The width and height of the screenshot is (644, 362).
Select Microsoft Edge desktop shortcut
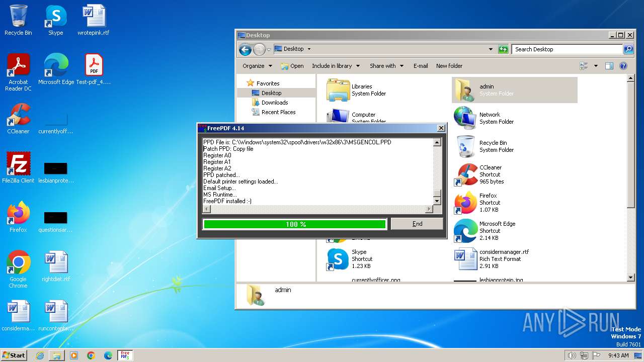click(56, 69)
